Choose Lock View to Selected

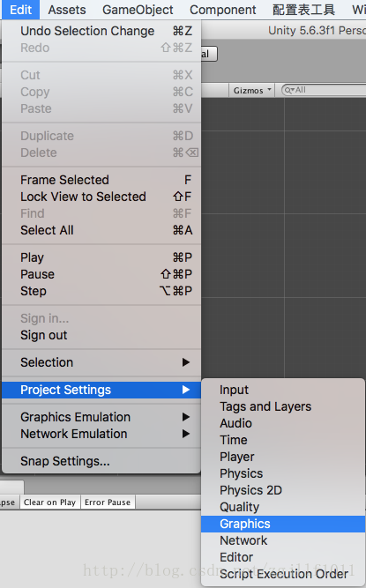(101, 197)
